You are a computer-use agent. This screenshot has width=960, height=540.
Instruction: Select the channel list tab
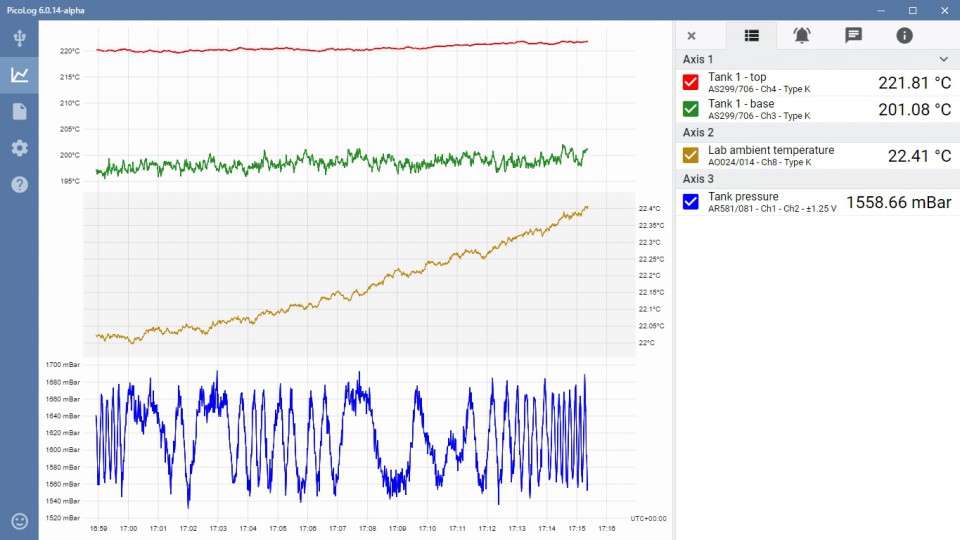pos(751,35)
